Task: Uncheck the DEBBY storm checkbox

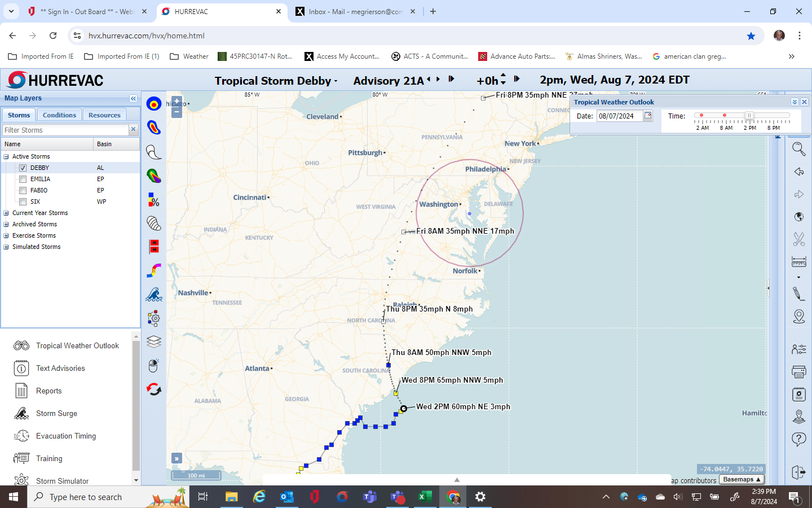Action: point(23,168)
